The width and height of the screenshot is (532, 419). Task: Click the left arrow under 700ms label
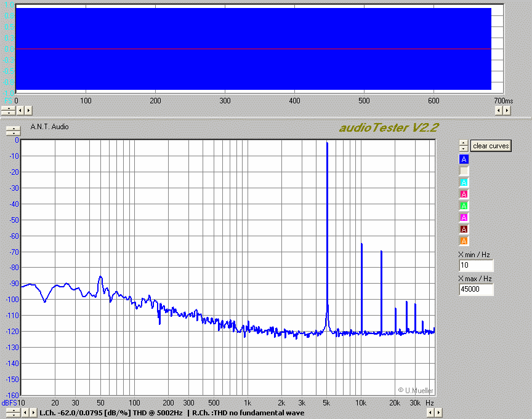tap(499, 110)
